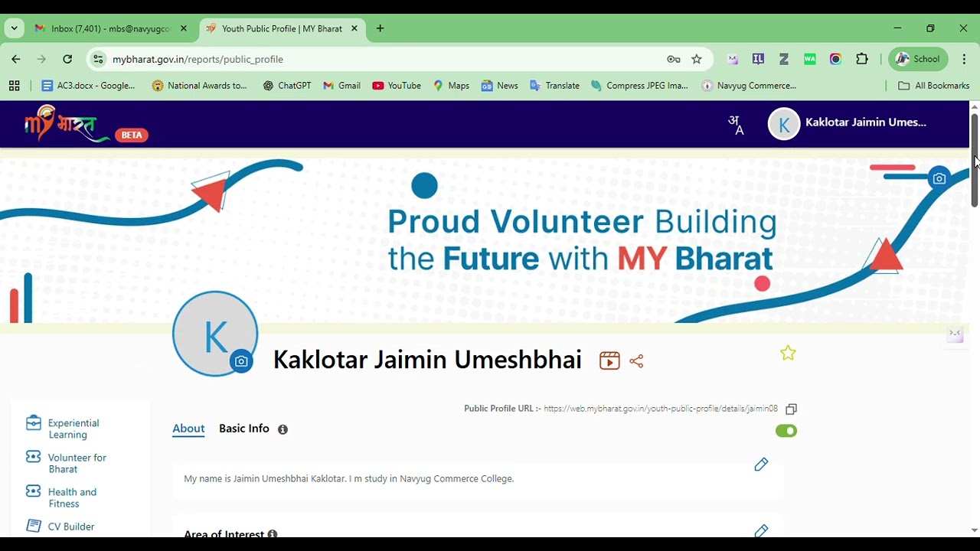The width and height of the screenshot is (980, 551).
Task: Click the banner cover photo camera icon
Action: (939, 178)
